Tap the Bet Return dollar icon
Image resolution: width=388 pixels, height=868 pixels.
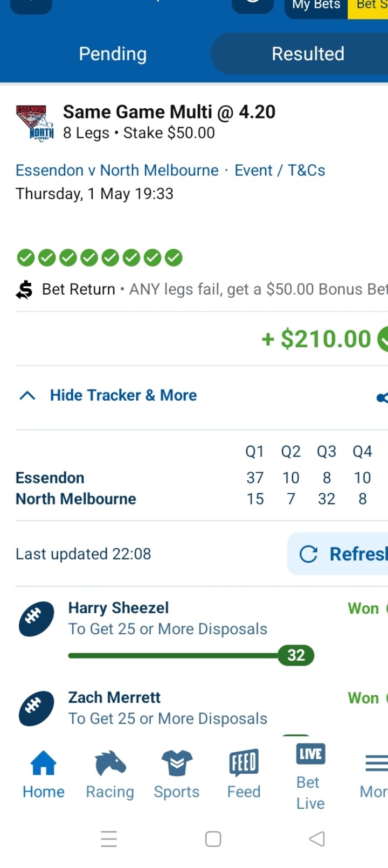point(24,290)
